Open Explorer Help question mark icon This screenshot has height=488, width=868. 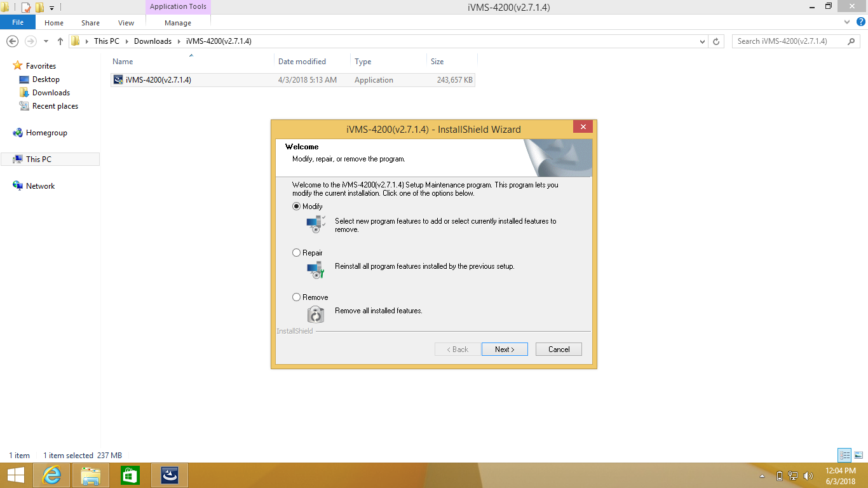click(x=860, y=22)
